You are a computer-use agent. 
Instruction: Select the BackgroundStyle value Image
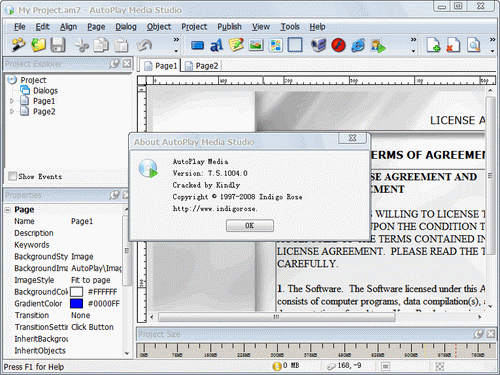tap(82, 257)
